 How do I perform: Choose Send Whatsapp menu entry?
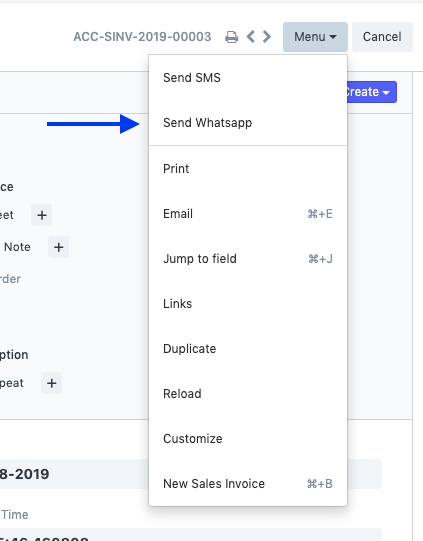(248, 123)
